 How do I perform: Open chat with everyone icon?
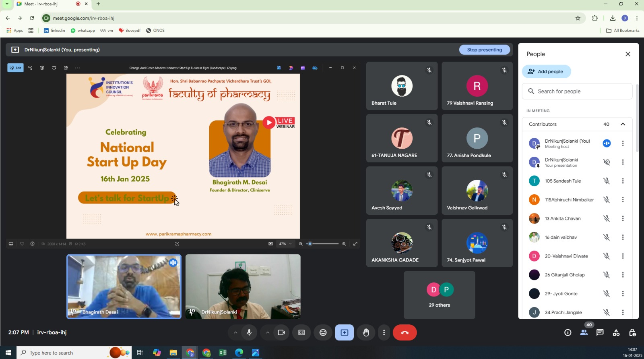[600, 332]
